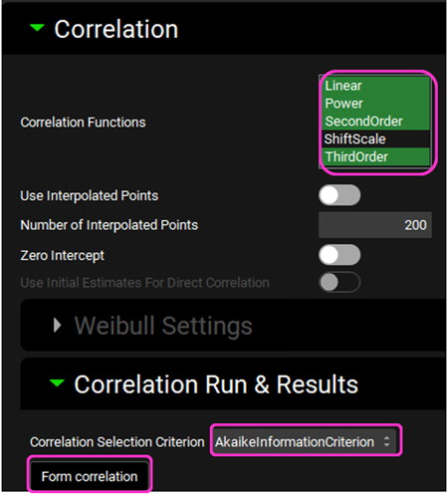Pick ThirdOrder from Correlation Functions
The image size is (448, 494).
coord(375,156)
